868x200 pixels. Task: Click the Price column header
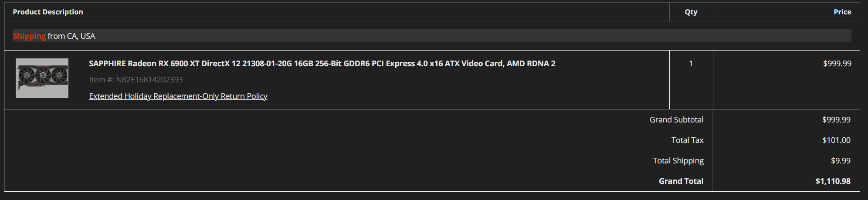tap(842, 12)
